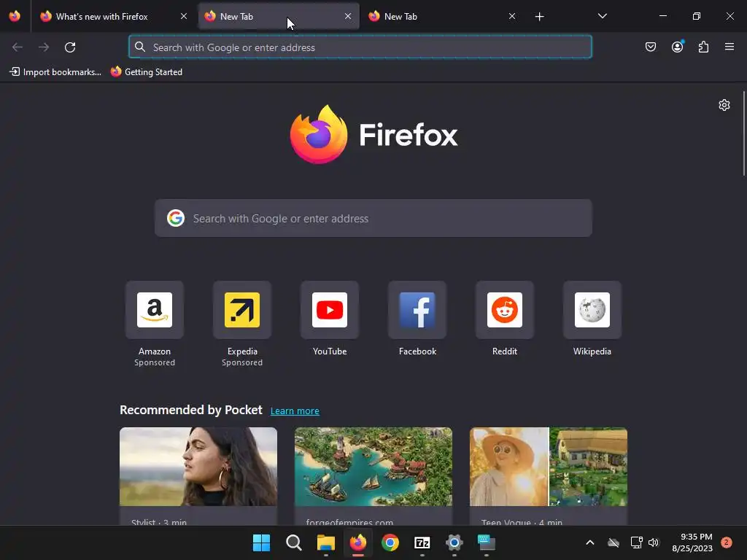Open File Explorer from taskbar
Screen dimensions: 747x560
pos(326,542)
